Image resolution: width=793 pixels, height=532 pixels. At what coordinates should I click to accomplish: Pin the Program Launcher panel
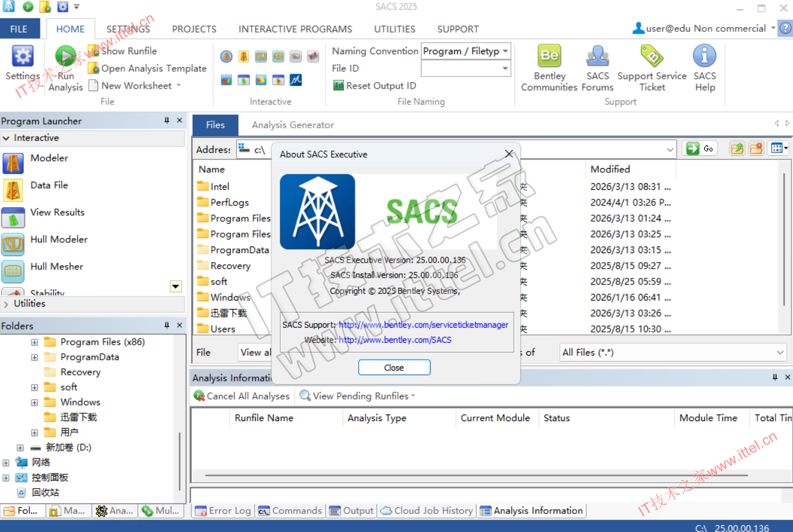point(167,120)
